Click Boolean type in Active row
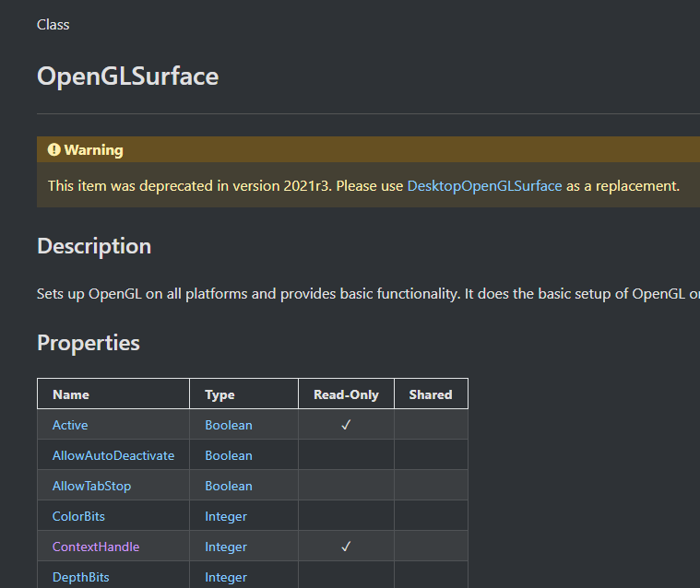The width and height of the screenshot is (700, 588). (x=229, y=425)
